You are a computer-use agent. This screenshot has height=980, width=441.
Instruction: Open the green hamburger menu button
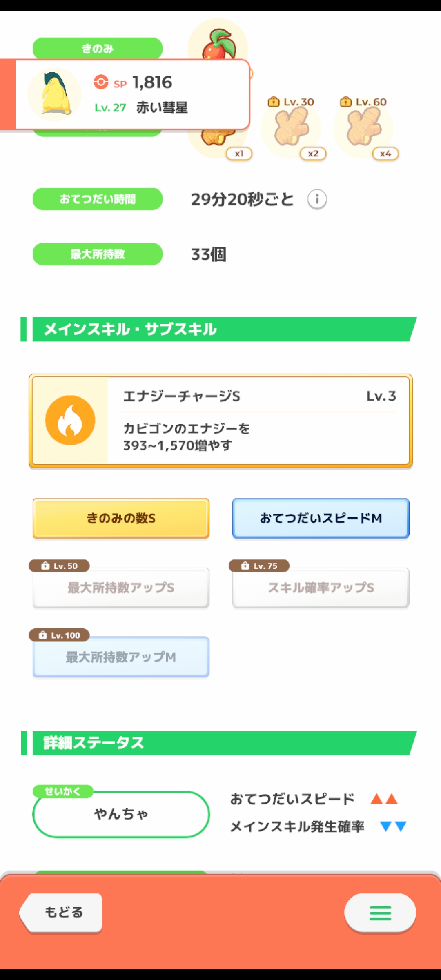(x=380, y=913)
